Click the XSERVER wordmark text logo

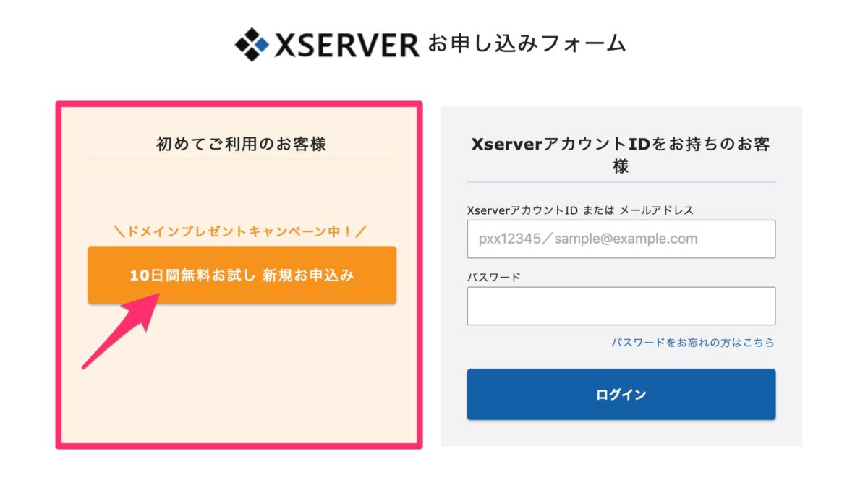(x=346, y=45)
